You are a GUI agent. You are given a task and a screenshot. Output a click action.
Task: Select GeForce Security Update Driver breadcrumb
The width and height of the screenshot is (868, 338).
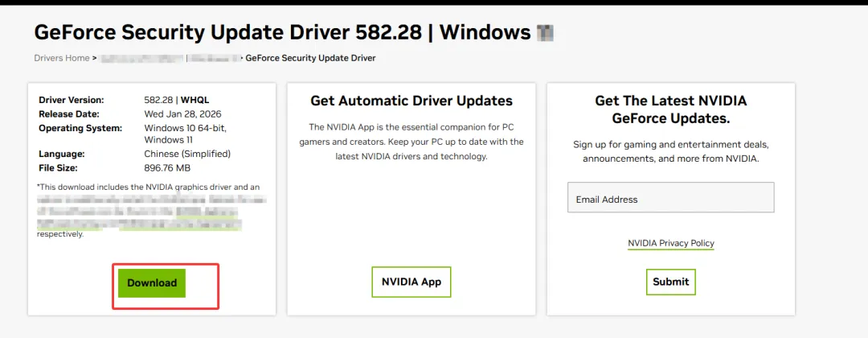point(310,58)
